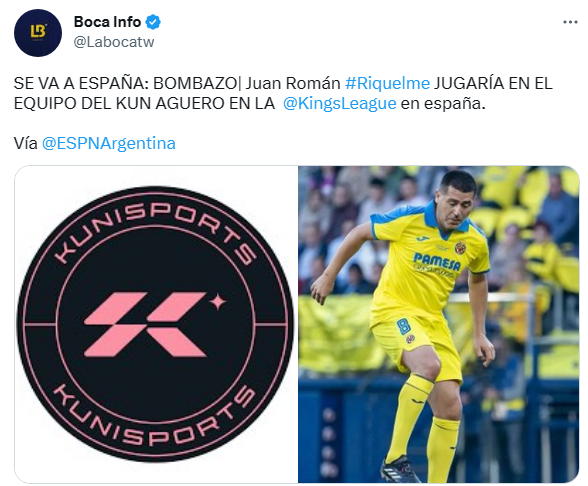
Task: Click the bottom KUNISPORTS curved text
Action: 154,416
